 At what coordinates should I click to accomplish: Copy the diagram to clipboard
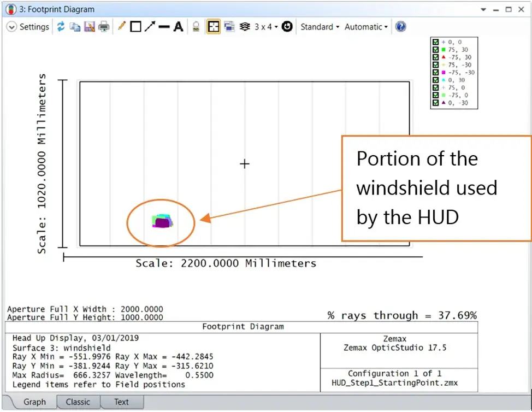tap(75, 26)
